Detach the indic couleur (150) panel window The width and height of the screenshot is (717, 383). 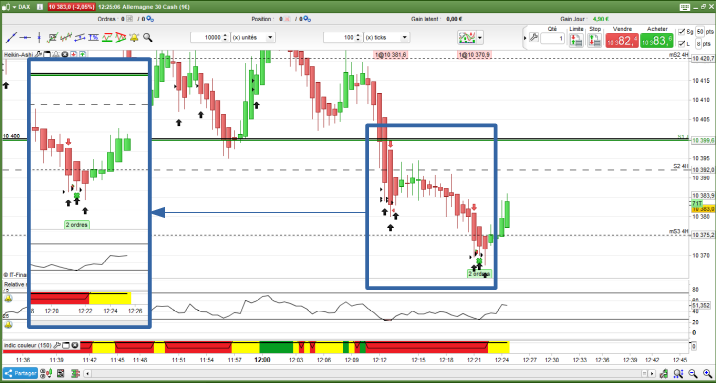66,346
